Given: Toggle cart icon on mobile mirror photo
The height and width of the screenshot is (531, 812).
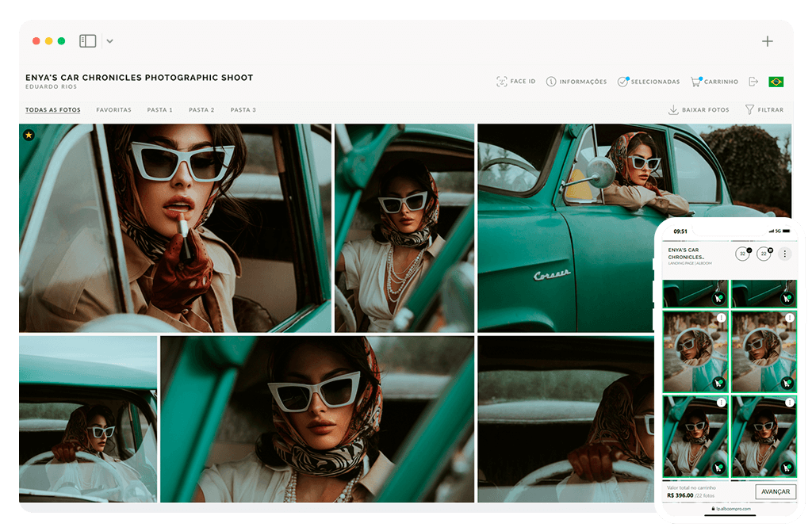Looking at the screenshot, I should point(718,383).
